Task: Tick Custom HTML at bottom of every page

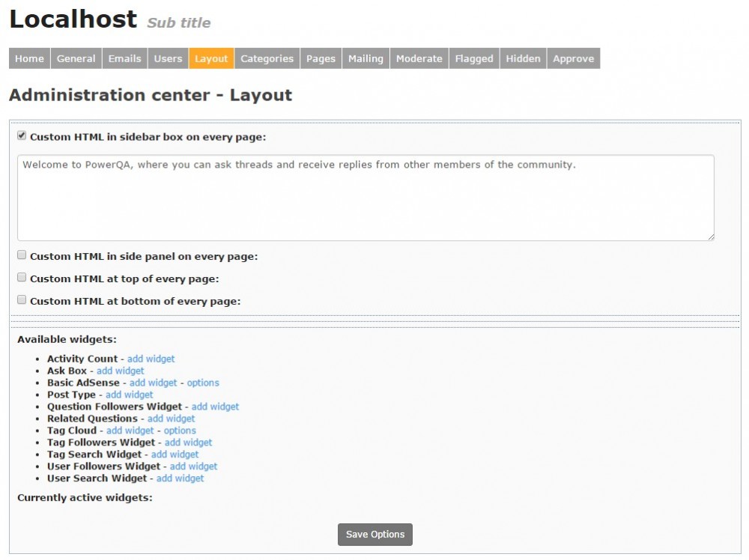Action: [22, 300]
